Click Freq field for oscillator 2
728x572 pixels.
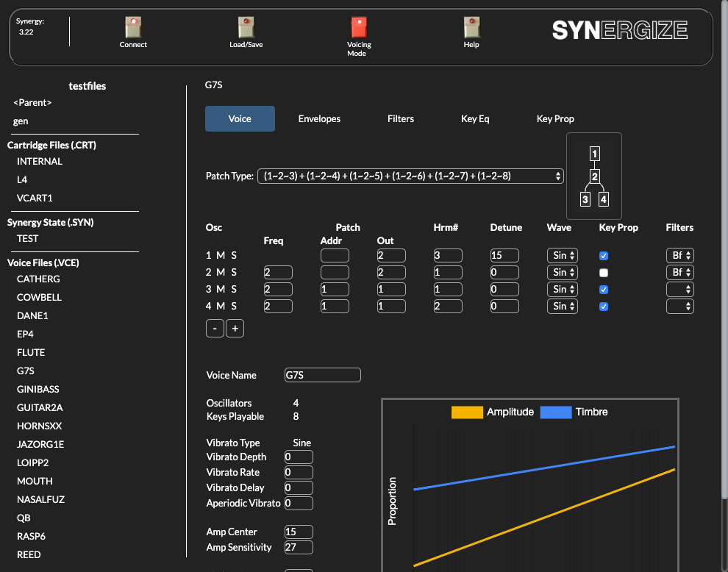coord(278,272)
